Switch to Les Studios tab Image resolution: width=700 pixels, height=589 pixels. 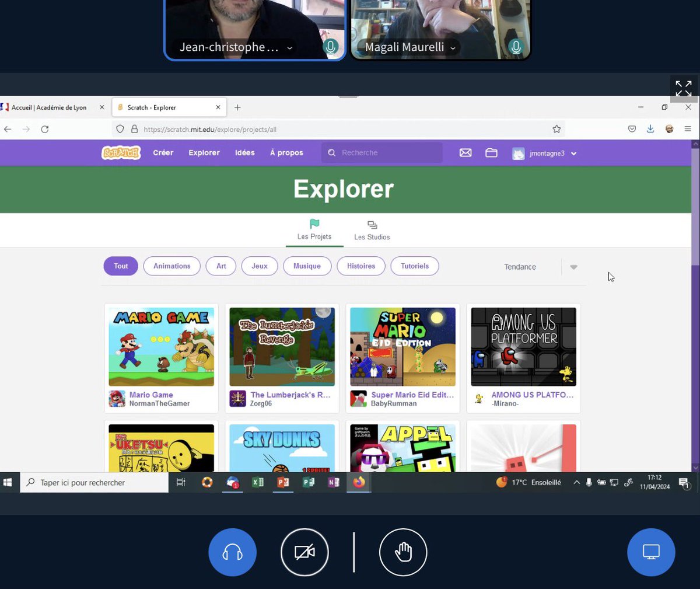372,231
